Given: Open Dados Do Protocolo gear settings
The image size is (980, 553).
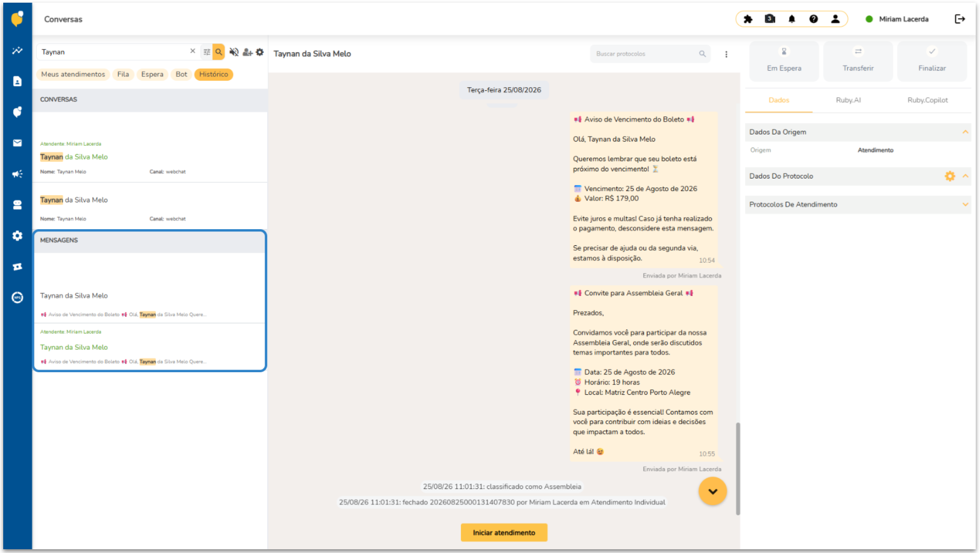Looking at the screenshot, I should (950, 176).
